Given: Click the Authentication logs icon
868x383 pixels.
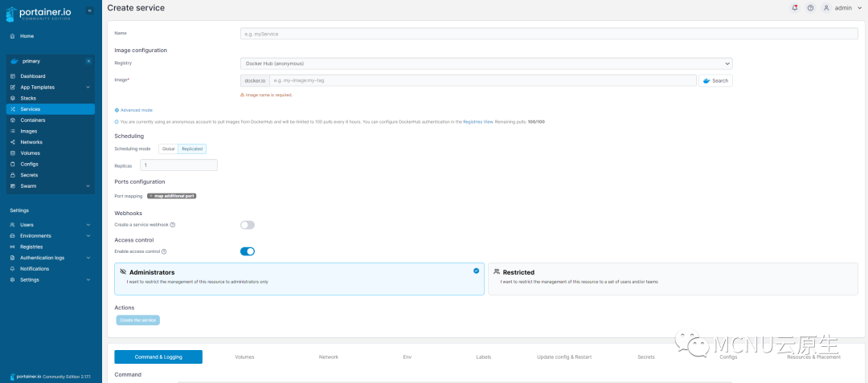Looking at the screenshot, I should coord(12,258).
